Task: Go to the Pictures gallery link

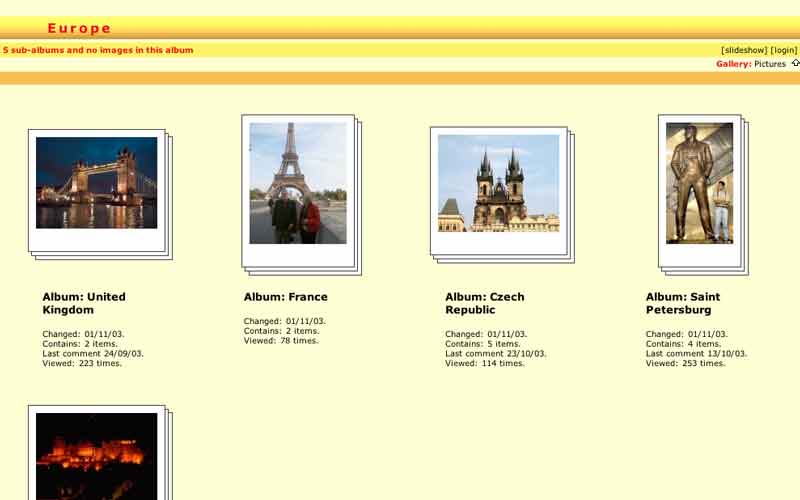Action: pos(769,64)
